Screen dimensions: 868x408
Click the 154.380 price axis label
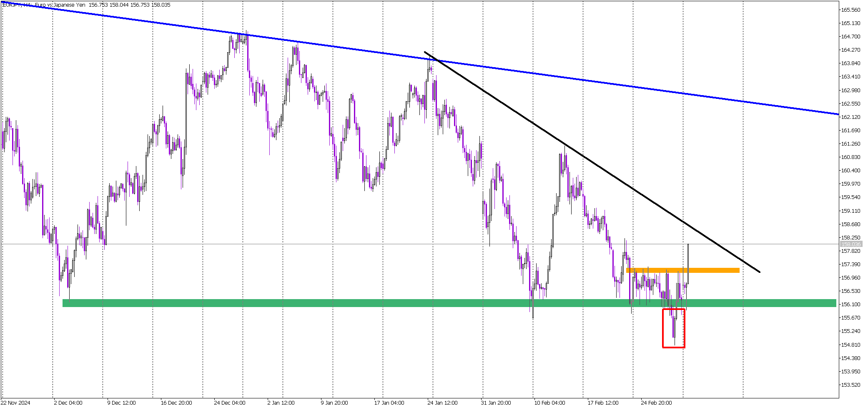850,358
